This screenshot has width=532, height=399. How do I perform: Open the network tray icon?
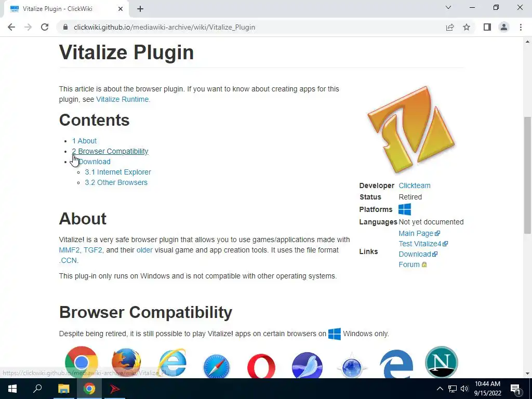tap(453, 389)
